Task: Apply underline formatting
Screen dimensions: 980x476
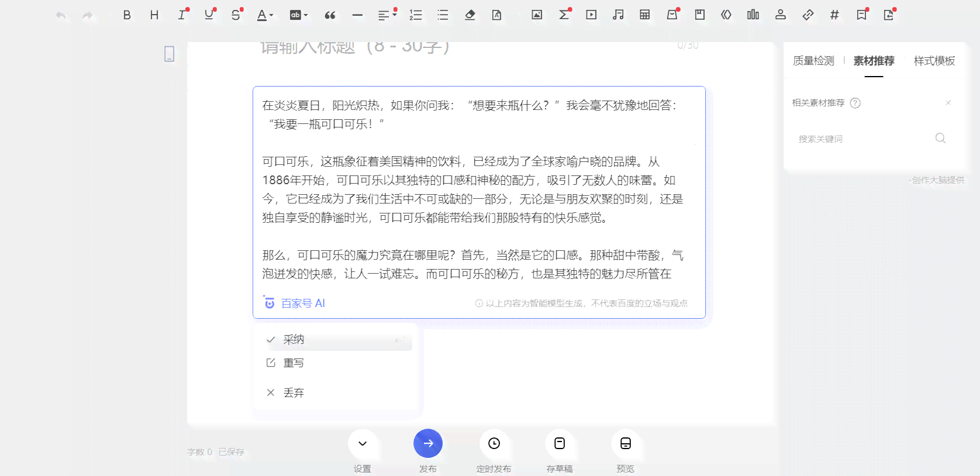Action: click(x=209, y=15)
